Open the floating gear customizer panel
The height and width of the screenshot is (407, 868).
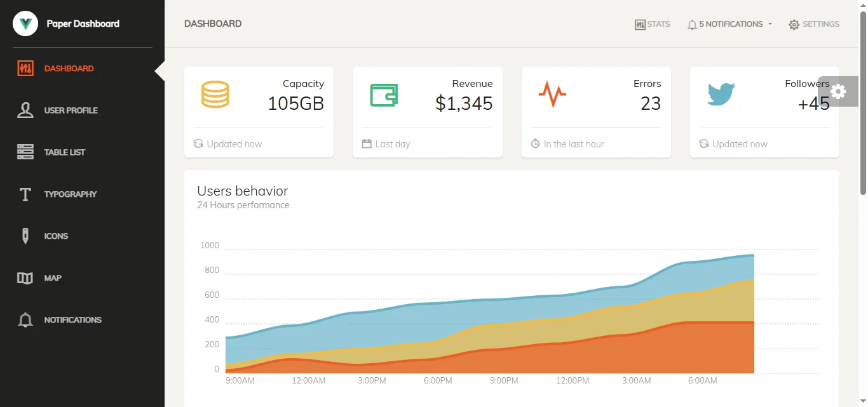pos(838,91)
